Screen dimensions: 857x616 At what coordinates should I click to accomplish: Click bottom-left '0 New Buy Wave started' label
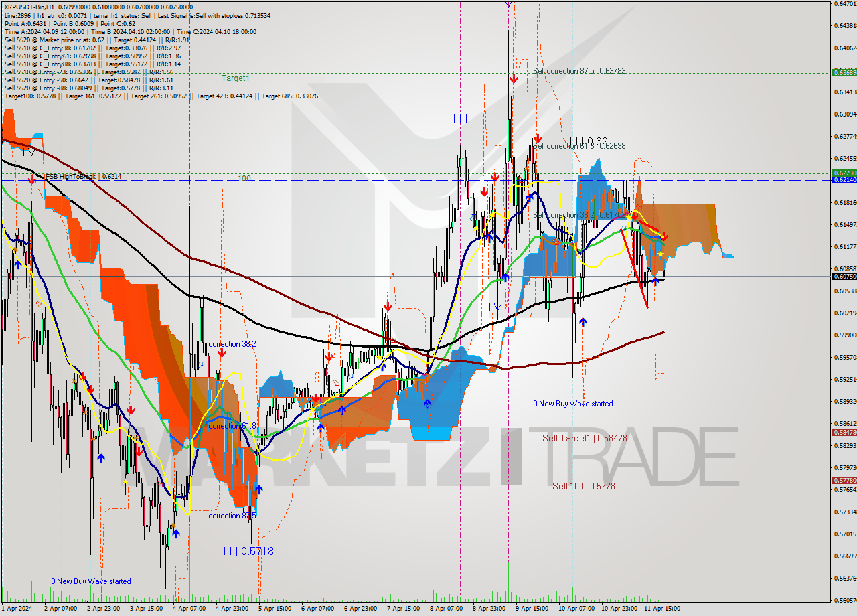click(91, 581)
